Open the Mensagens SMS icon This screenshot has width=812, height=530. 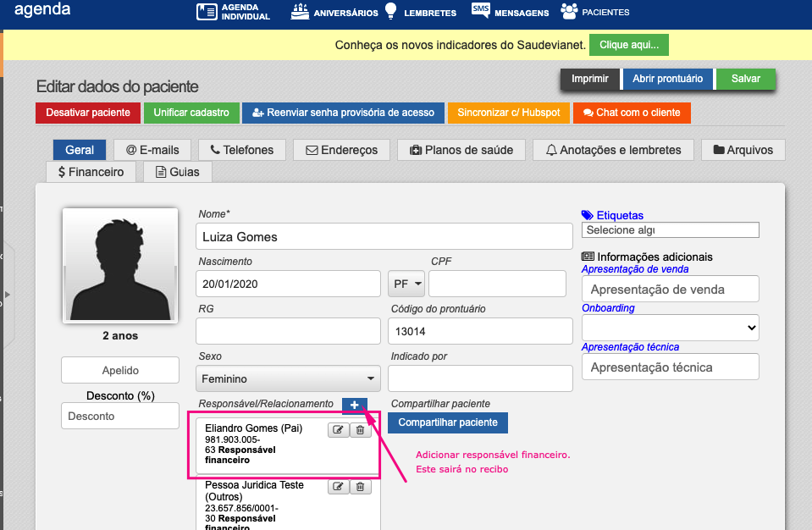pos(481,10)
